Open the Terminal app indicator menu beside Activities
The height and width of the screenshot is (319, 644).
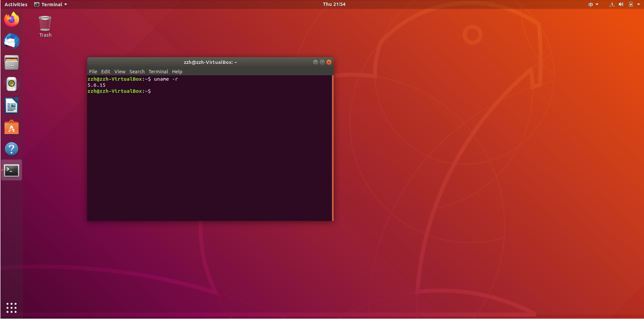[50, 4]
